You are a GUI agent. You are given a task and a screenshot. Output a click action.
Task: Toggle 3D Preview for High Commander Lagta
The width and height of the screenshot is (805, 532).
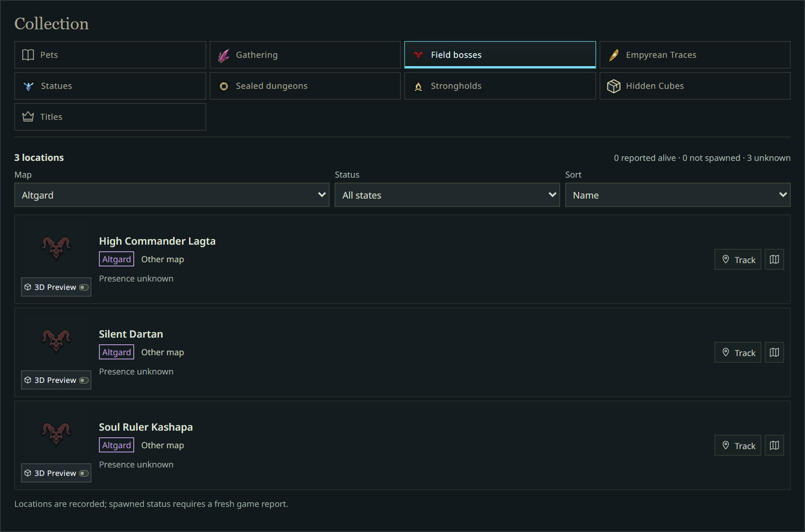click(x=56, y=287)
